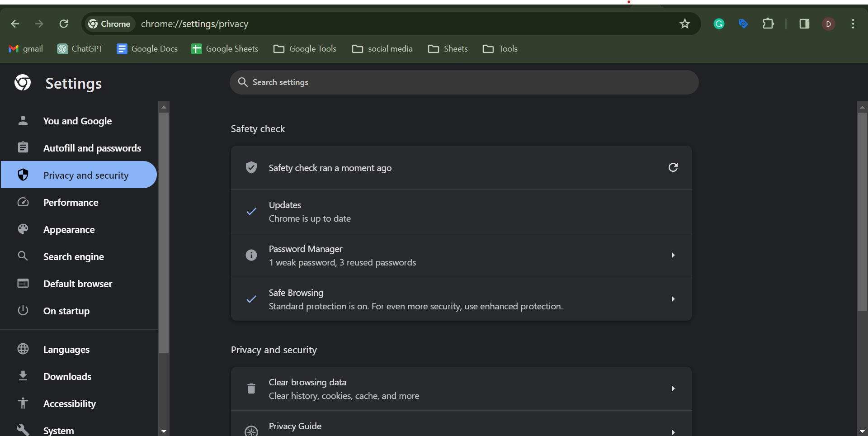
Task: Select Search engine in the sidebar
Action: [79, 256]
